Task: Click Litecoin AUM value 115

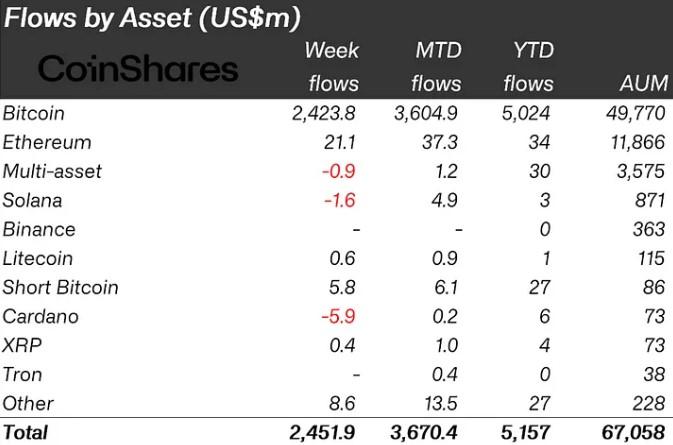Action: tap(651, 258)
